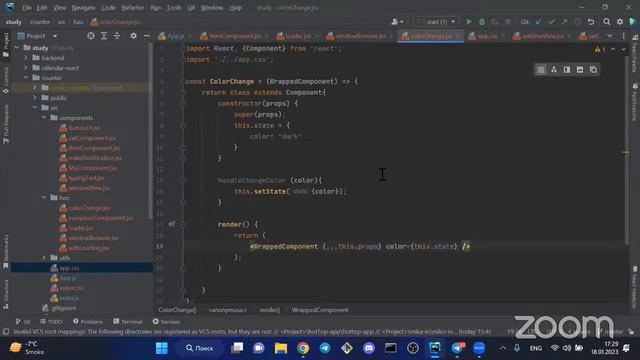Commit changes with the Git checkmark icon
Viewport: 640px width, 360px height.
(552, 22)
